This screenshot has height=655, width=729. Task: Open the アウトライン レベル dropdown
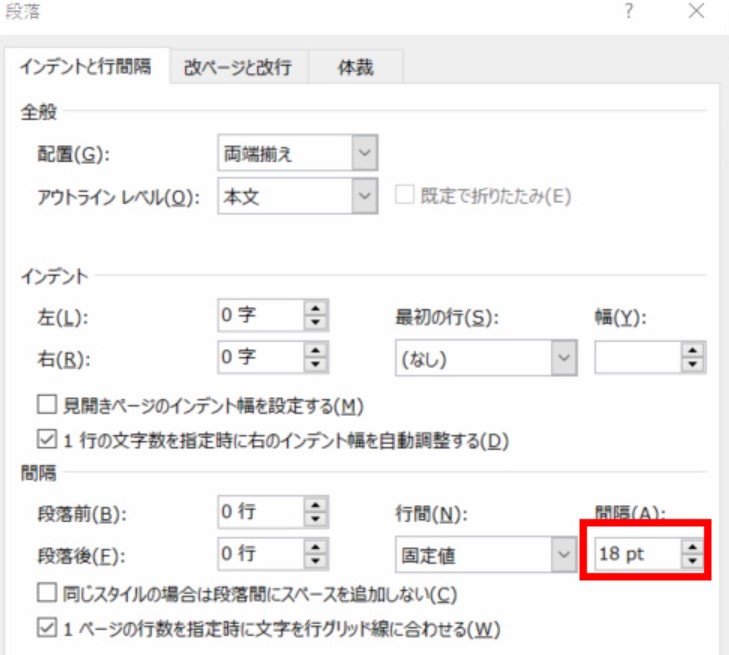tap(365, 196)
